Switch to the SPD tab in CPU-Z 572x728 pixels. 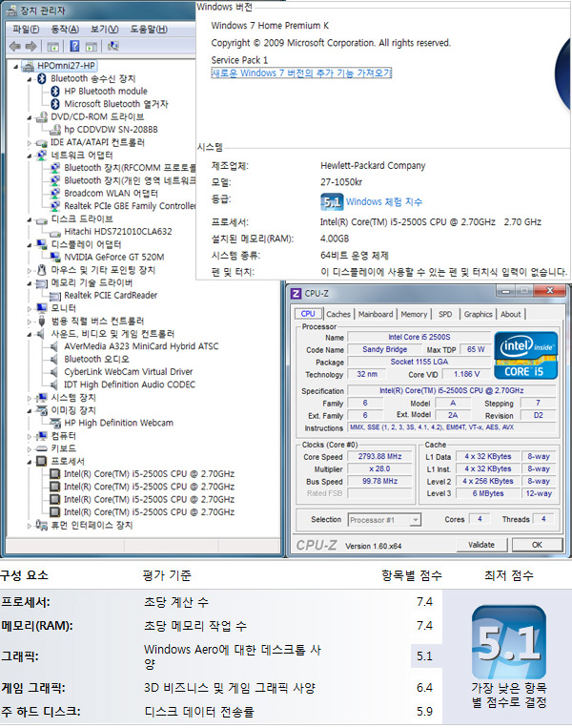click(445, 314)
